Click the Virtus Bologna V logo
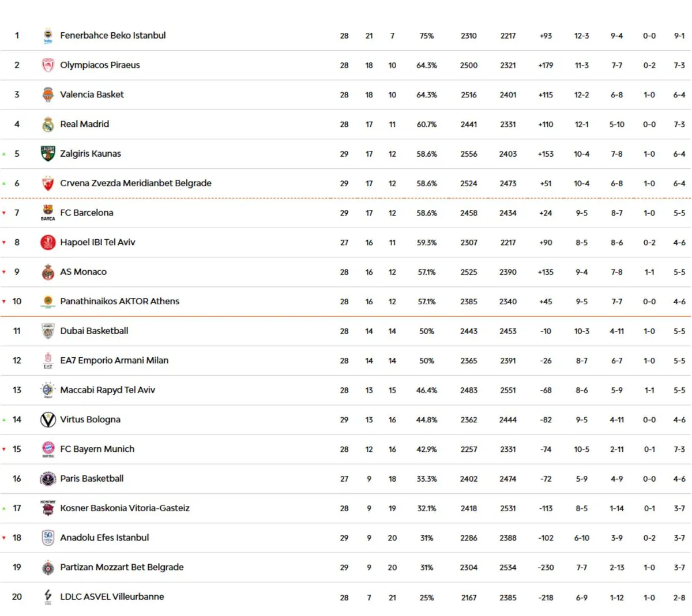 coord(48,420)
